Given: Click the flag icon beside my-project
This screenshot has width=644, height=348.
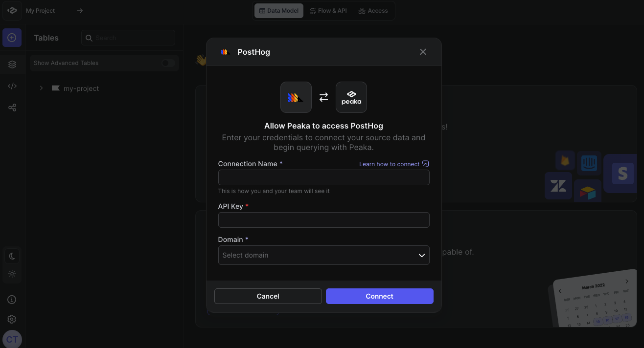Looking at the screenshot, I should pos(56,88).
